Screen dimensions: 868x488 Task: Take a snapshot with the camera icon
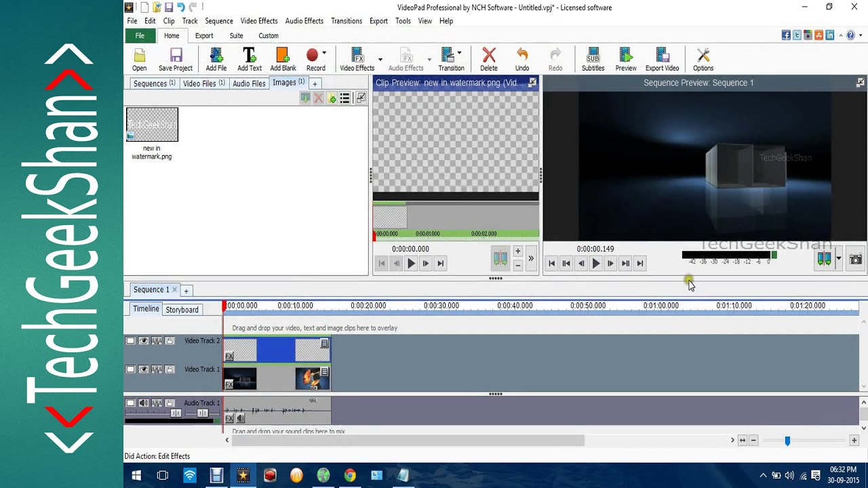[x=856, y=260]
